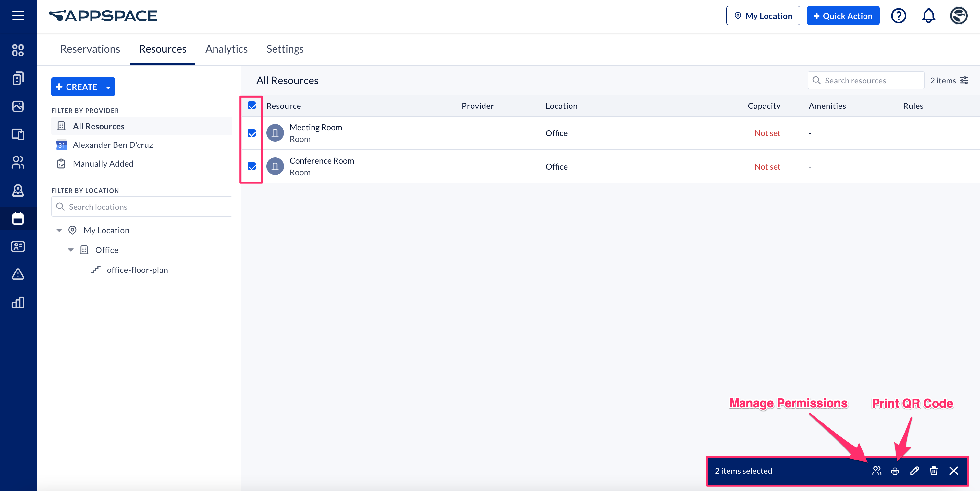
Task: Open the multi-screen channels icon in sidebar
Action: 18,134
